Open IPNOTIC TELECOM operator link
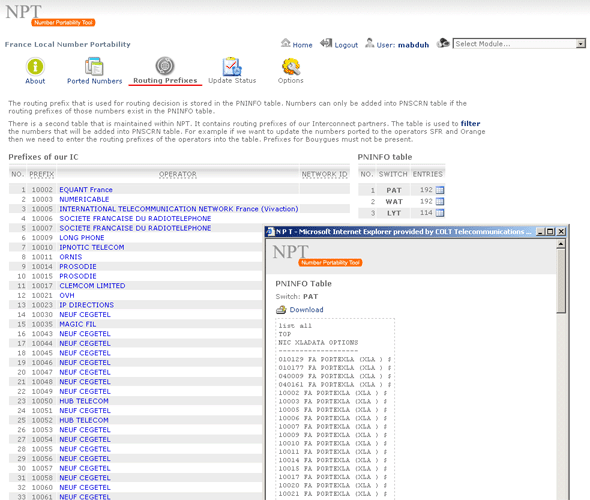 (92, 247)
